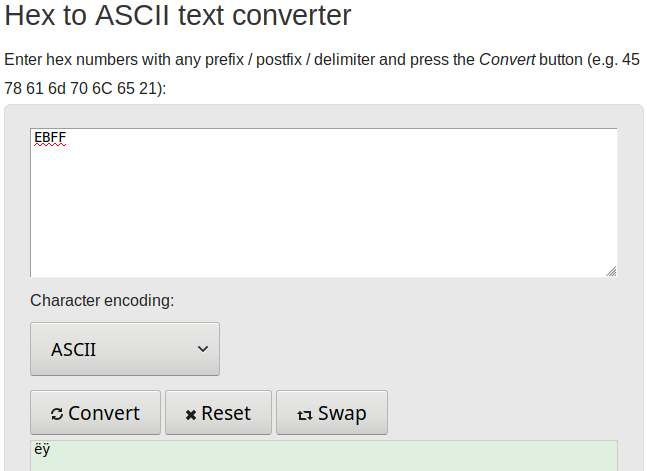Click the example hex 78 61 6d text
This screenshot has width=647, height=471.
[35, 88]
